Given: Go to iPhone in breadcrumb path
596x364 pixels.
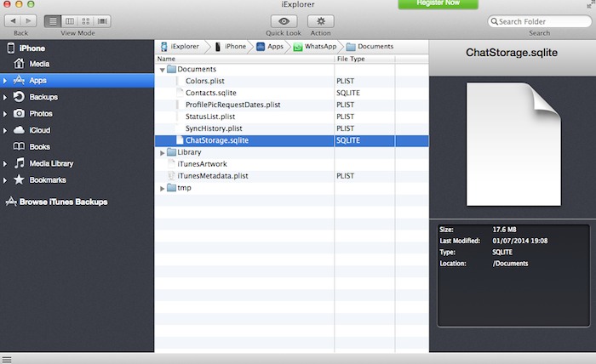Looking at the screenshot, I should click(x=231, y=46).
